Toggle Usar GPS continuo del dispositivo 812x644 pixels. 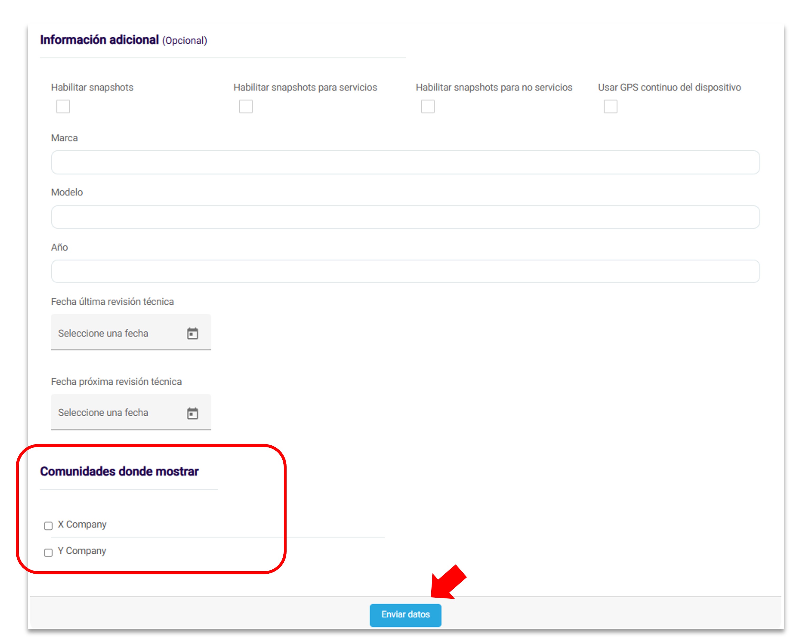point(610,106)
